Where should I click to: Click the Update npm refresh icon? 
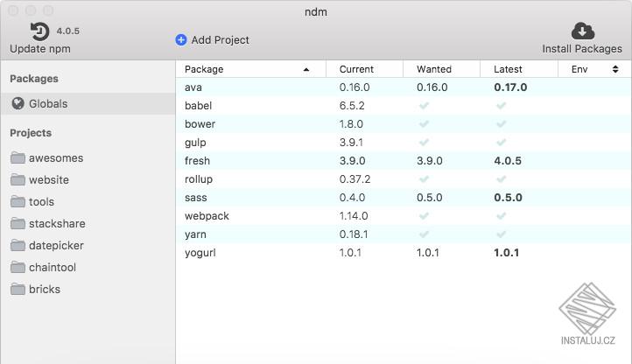tap(39, 31)
